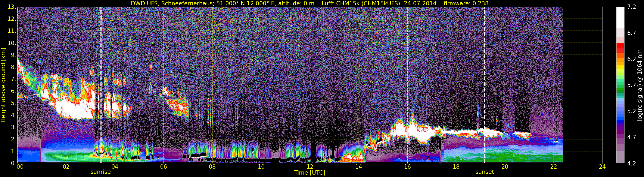
Task: Click the 'Time [UTC]' axis title
Action: pyautogui.click(x=310, y=173)
